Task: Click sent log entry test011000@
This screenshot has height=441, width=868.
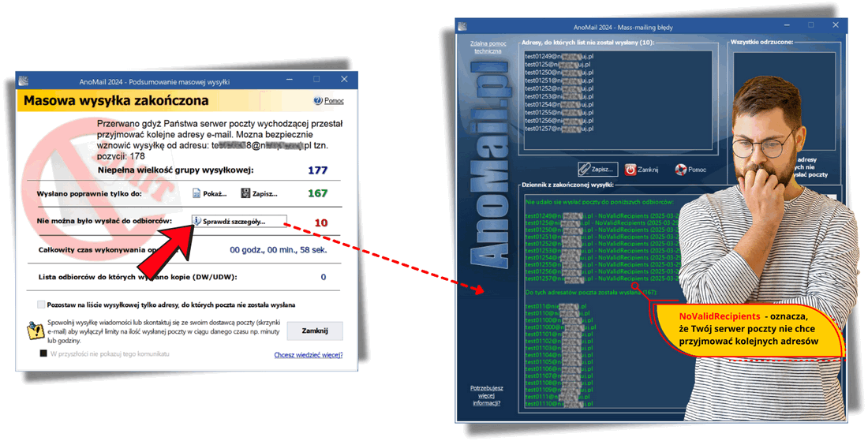Action: click(x=561, y=327)
